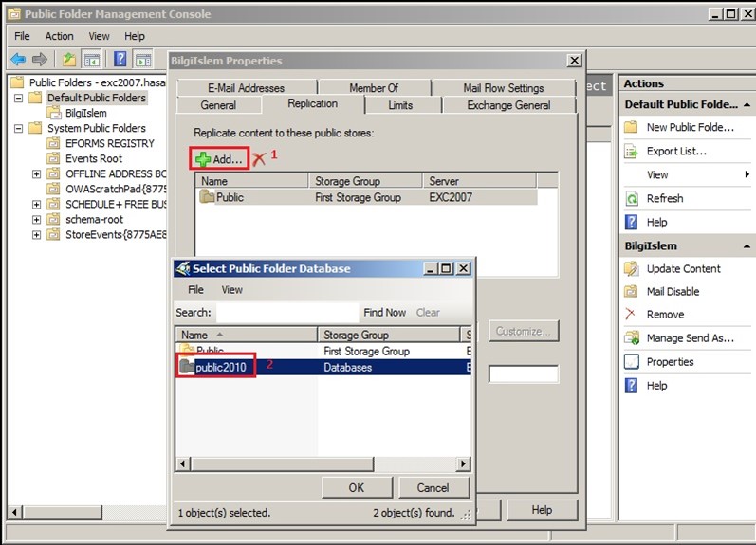Click Update Content in Actions pane
The width and height of the screenshot is (756, 545).
click(x=683, y=268)
